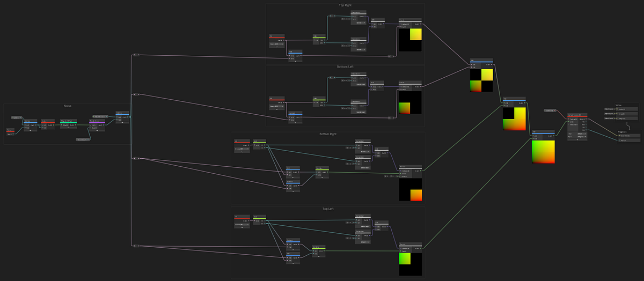Select the Branch node in Top Left group
Image resolution: width=644 pixels, height=281 pixels.
point(411,259)
